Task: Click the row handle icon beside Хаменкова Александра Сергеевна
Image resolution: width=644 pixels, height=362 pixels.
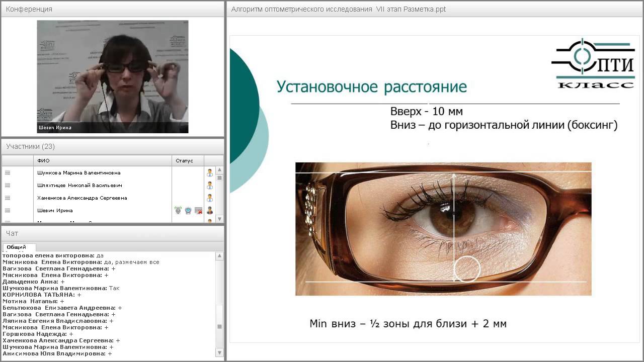Action: (8, 198)
